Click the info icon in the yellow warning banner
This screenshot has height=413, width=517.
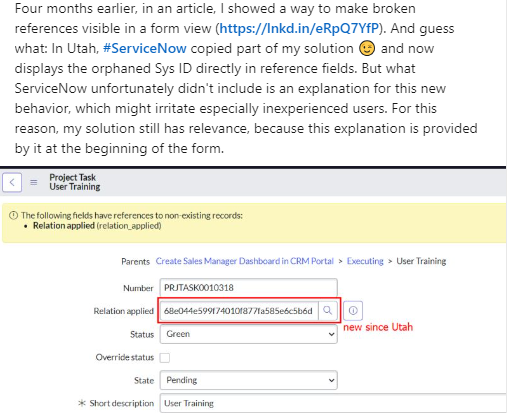(13, 215)
